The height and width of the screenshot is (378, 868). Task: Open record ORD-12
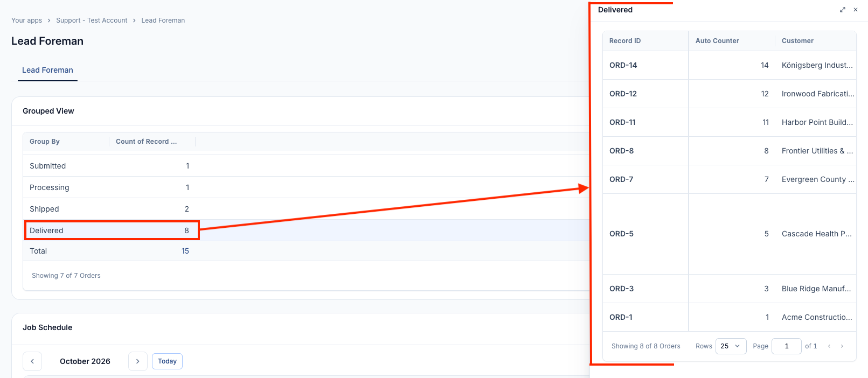[623, 94]
